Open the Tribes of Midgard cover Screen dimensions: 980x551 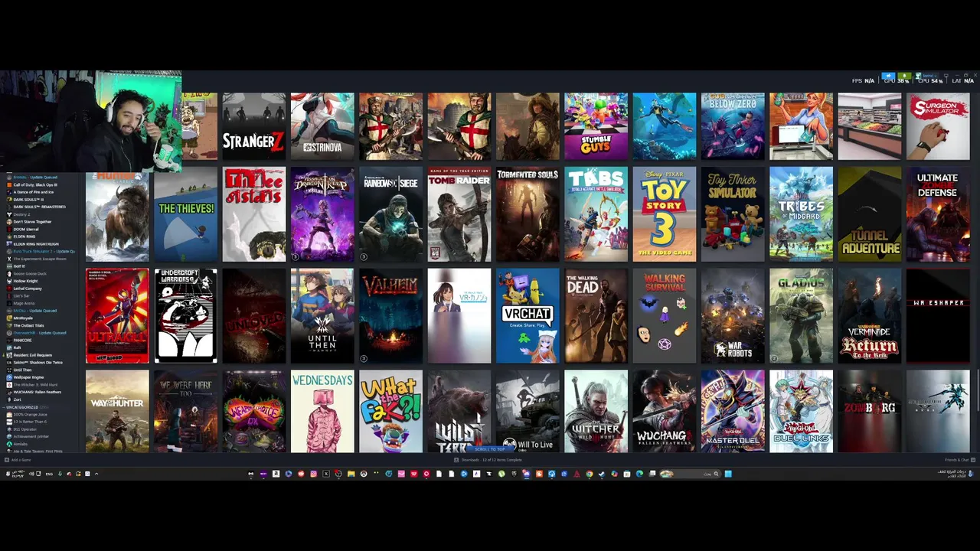point(801,214)
